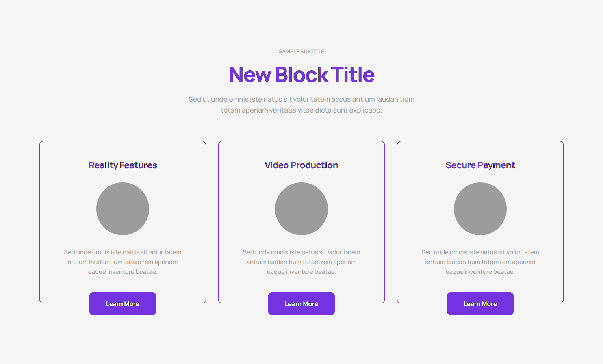Select the bordered Reality Features card container
Screen dimensions: 603x364
coord(57,284)
